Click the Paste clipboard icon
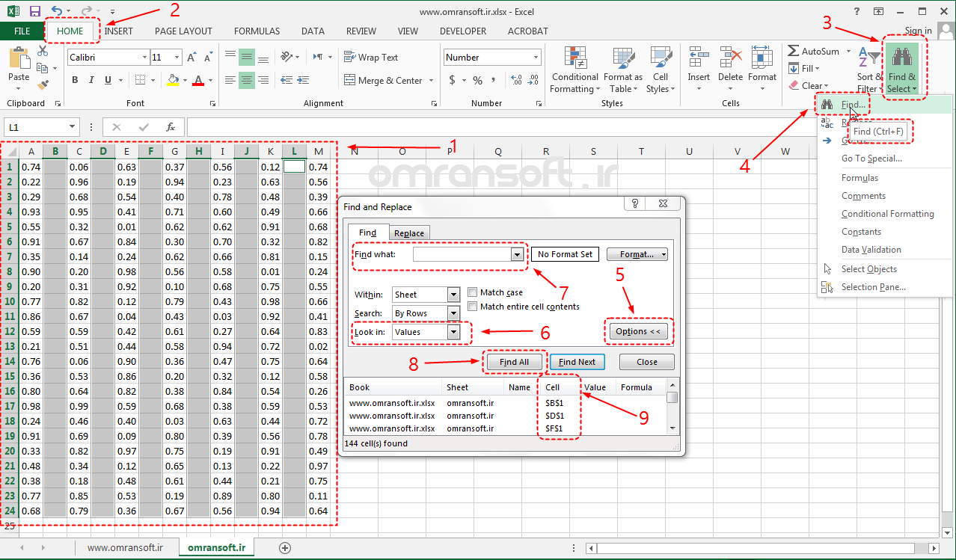The height and width of the screenshot is (560, 956). pyautogui.click(x=19, y=58)
